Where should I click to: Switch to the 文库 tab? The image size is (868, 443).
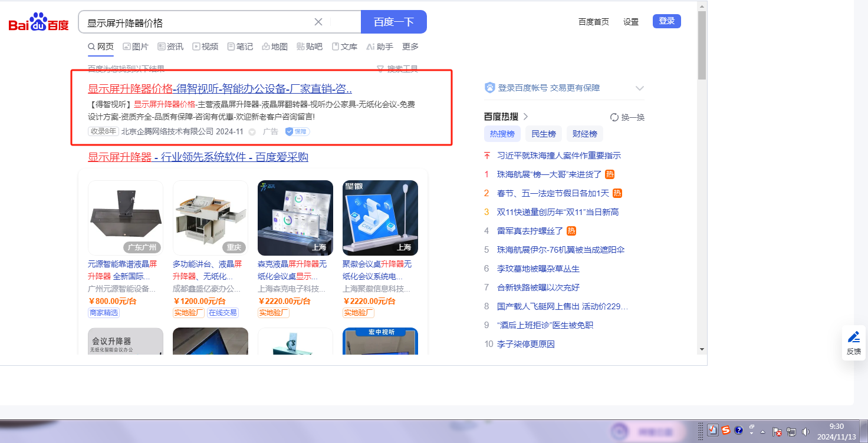click(x=344, y=47)
